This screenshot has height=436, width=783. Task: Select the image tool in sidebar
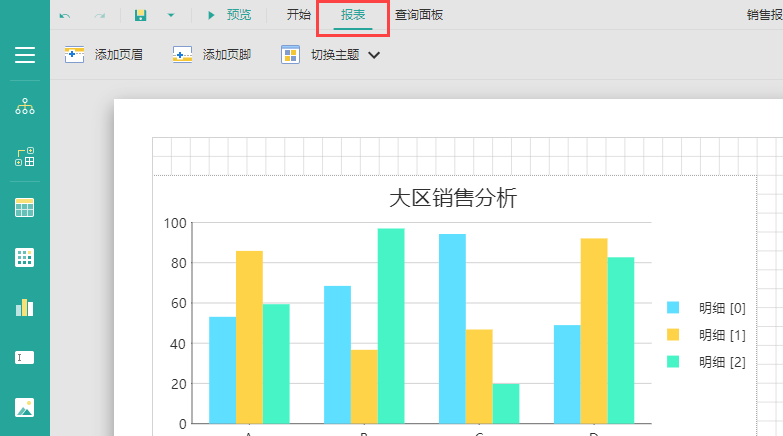coord(25,407)
